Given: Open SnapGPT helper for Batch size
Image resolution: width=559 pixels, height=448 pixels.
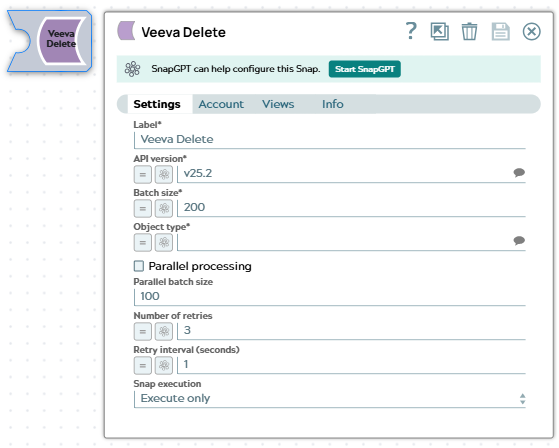Looking at the screenshot, I should [164, 208].
